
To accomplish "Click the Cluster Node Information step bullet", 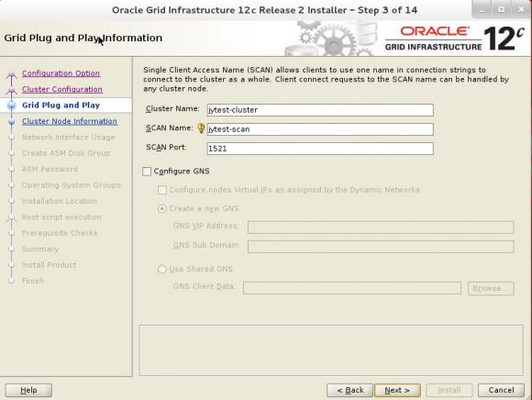I will (x=12, y=121).
